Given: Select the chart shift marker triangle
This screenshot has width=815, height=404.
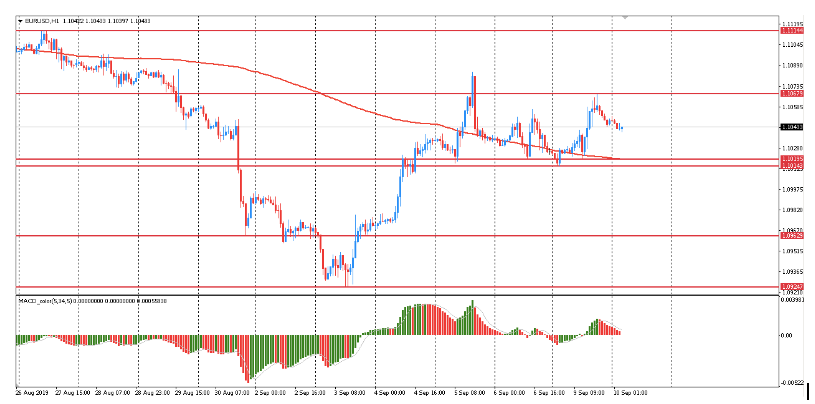Looking at the screenshot, I should 625,18.
